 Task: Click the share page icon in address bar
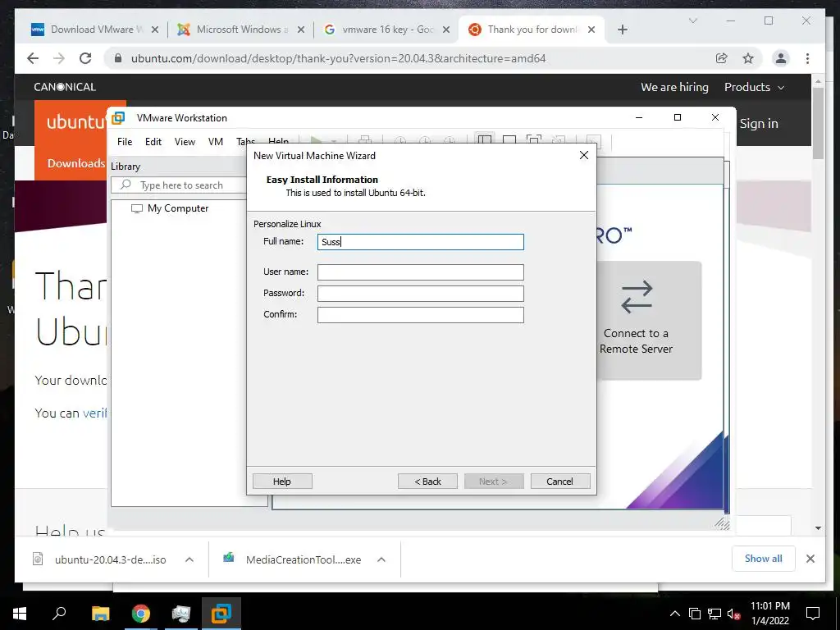pos(722,58)
